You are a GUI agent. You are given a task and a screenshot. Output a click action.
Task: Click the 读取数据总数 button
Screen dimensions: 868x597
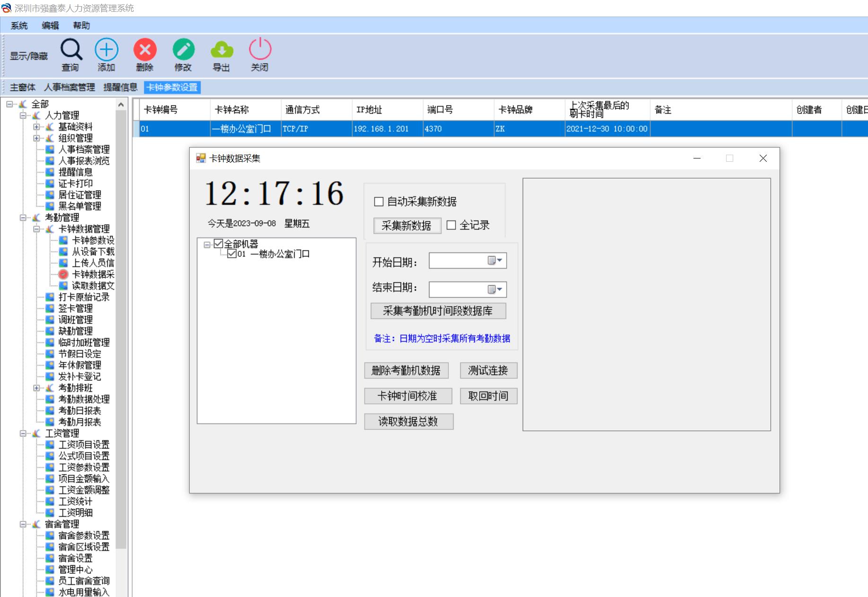pyautogui.click(x=409, y=421)
